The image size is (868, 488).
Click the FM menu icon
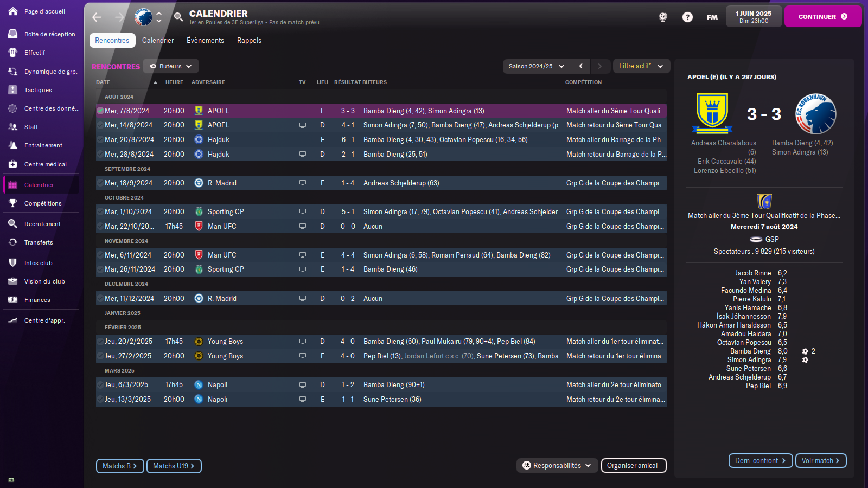point(712,17)
